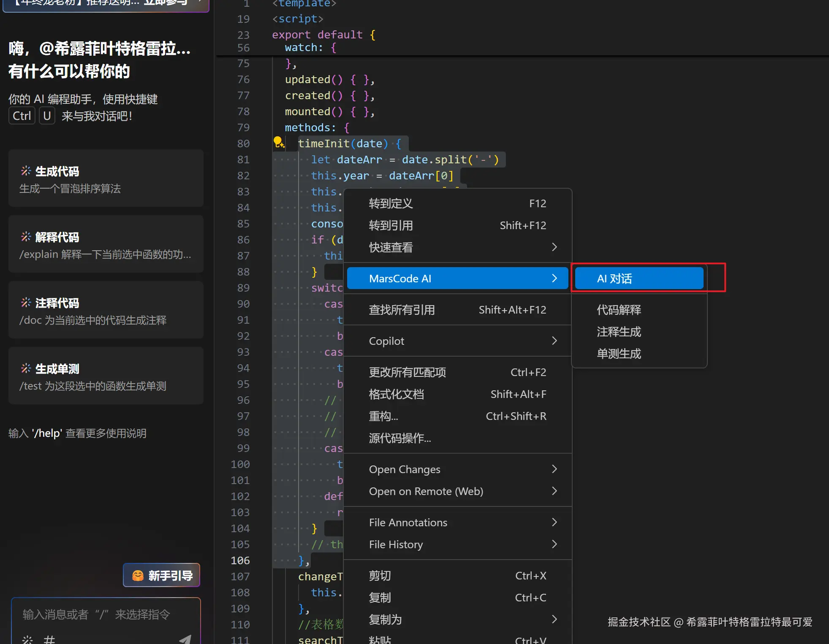Click the hug emoji on 新手引导 button
829x644 pixels.
137,575
